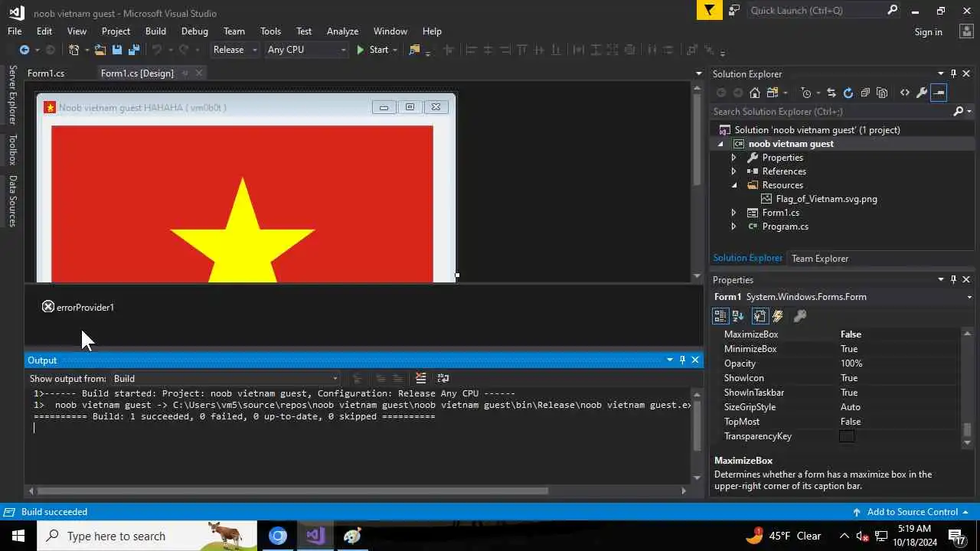The height and width of the screenshot is (551, 980).
Task: Toggle Preview Selected Items in Solution Explorer
Action: 939,93
